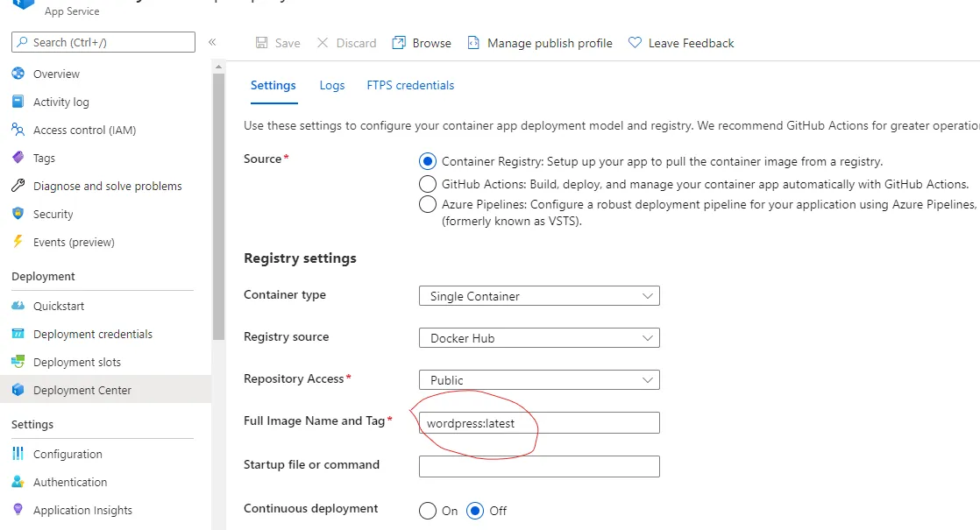This screenshot has height=530, width=980.
Task: Open Activity log icon in sidebar
Action: coord(18,102)
